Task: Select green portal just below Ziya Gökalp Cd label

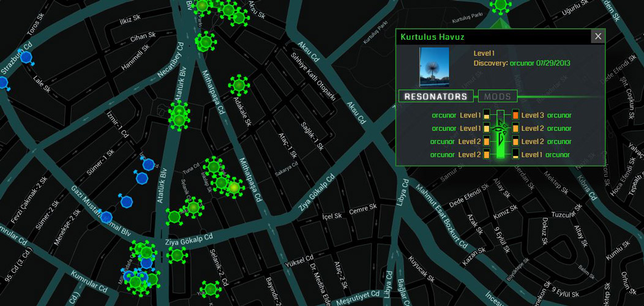Action: (x=178, y=255)
